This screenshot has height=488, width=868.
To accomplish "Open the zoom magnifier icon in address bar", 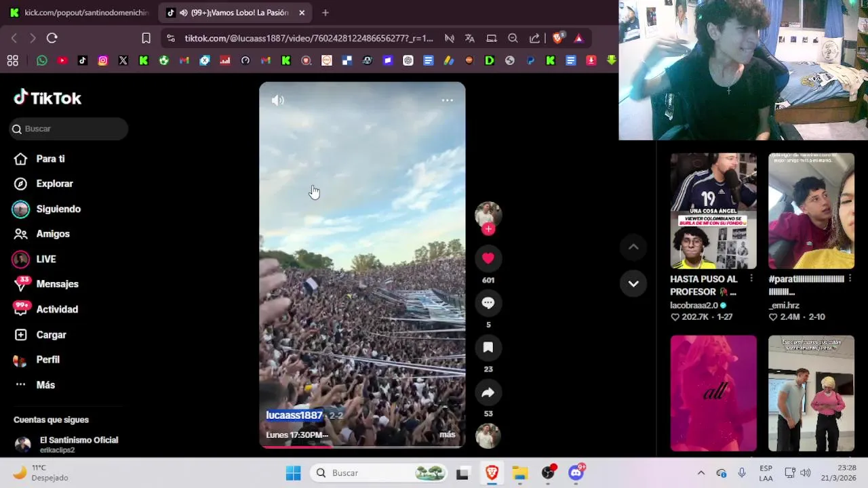I will (513, 39).
